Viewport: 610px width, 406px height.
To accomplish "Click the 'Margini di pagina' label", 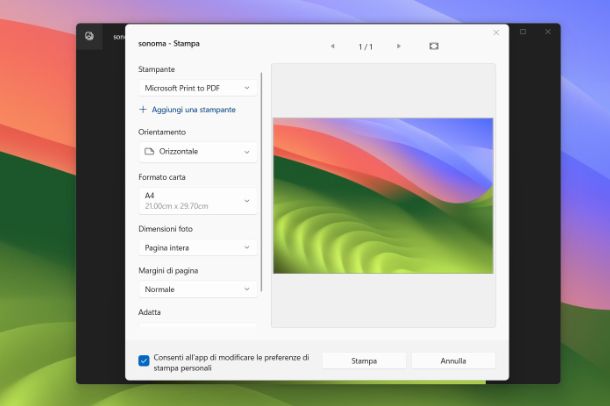I will coord(168,271).
